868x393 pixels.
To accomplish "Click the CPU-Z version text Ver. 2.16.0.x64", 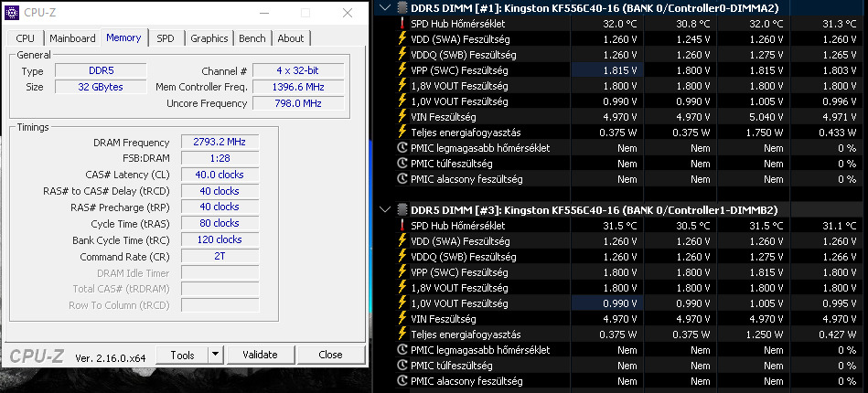I will (110, 358).
